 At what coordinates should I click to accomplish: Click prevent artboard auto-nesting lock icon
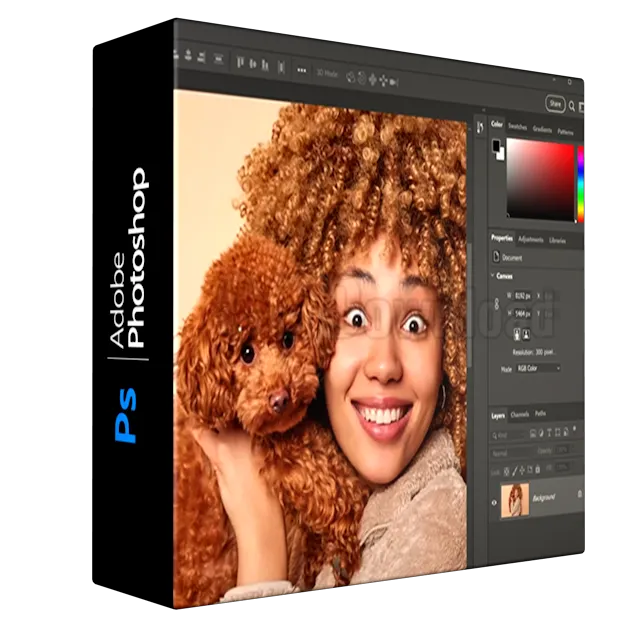(530, 469)
